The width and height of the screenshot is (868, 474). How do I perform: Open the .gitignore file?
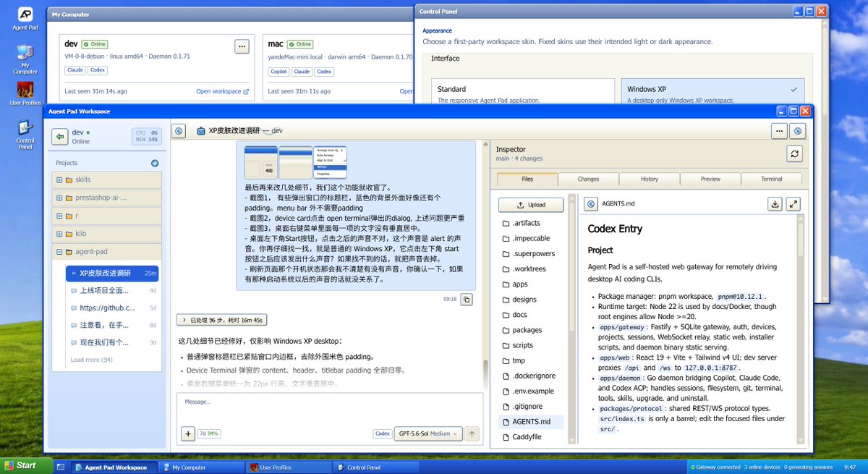[x=532, y=407]
